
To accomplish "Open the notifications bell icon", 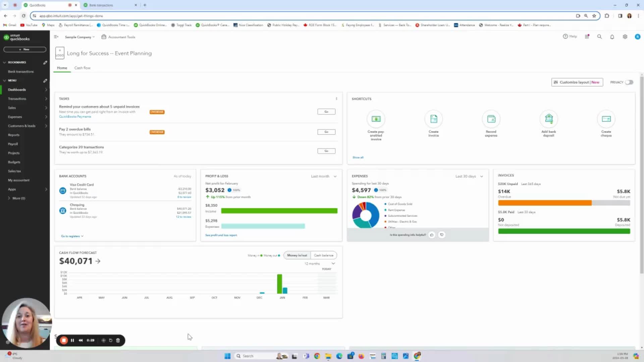I will click(x=612, y=37).
